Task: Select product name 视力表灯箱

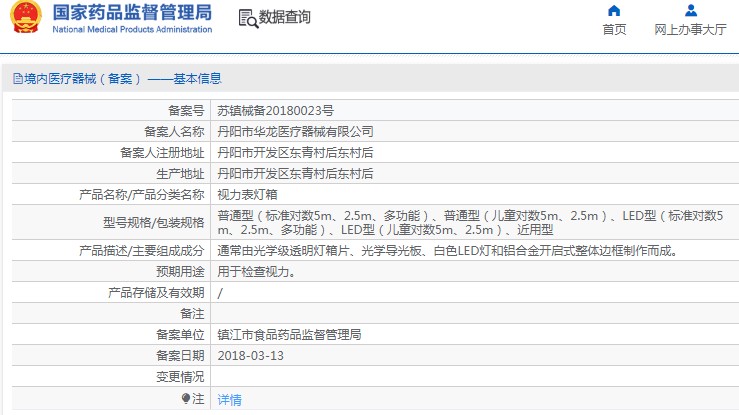Action: tap(247, 195)
